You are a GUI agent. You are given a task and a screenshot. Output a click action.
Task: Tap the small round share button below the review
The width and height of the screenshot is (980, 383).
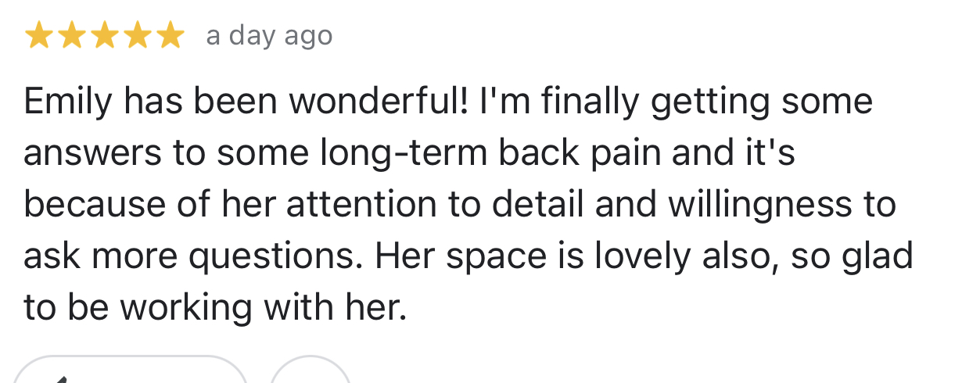(310, 370)
